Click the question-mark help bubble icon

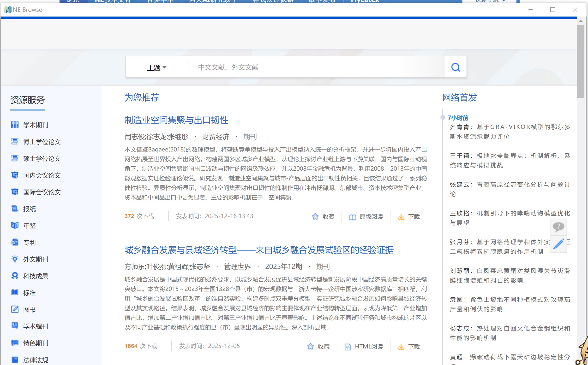coord(558,227)
